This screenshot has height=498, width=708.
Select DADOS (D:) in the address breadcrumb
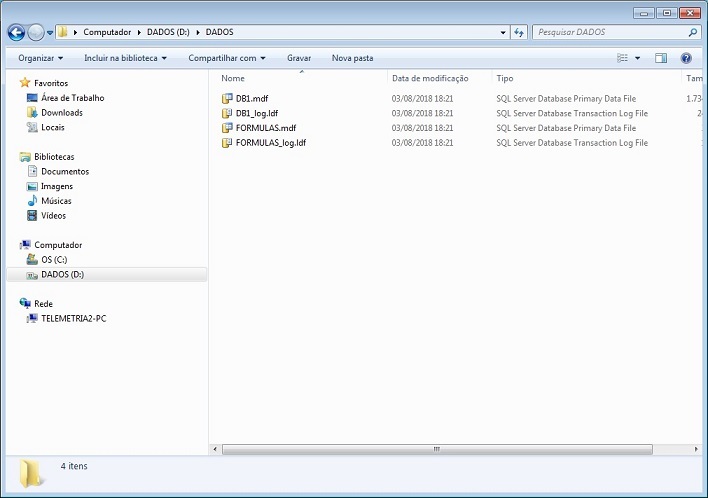point(168,32)
